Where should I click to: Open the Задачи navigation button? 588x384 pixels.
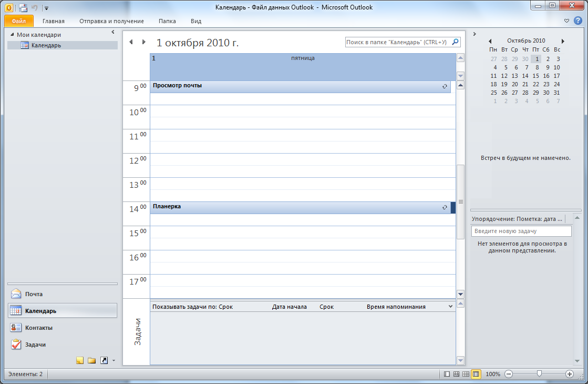pyautogui.click(x=62, y=345)
